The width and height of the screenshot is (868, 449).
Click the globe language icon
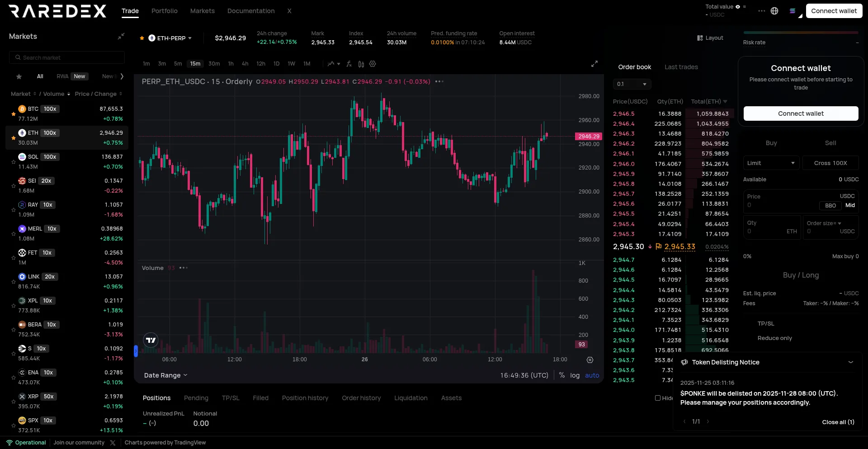point(774,11)
